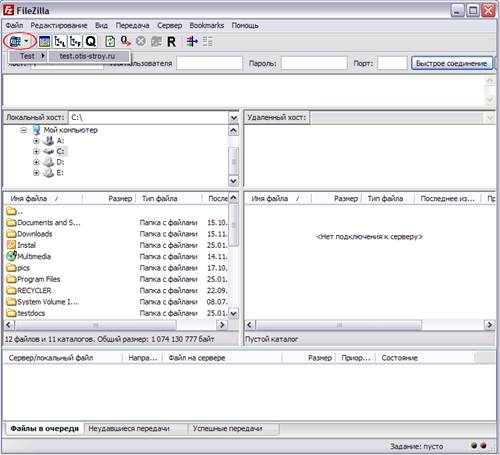Image resolution: width=500 pixels, height=455 pixels.
Task: Switch to the Неудавшиеся передачи tab
Action: pos(129,429)
